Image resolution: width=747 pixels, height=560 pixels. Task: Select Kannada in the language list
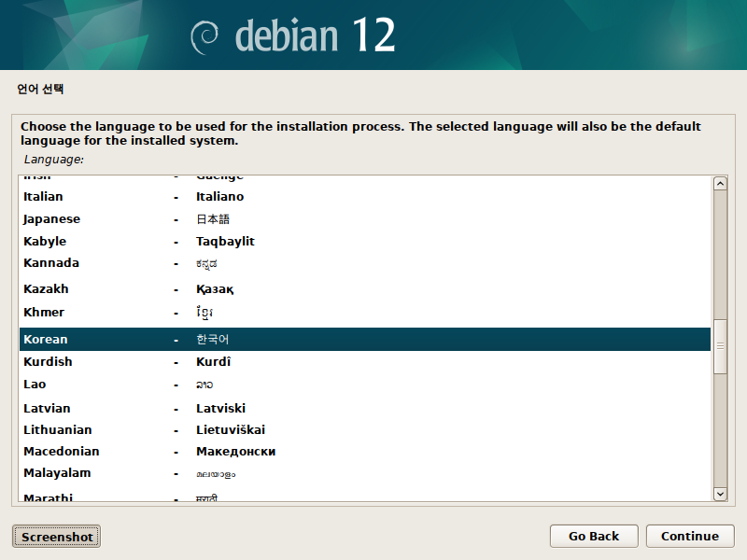tap(365, 263)
